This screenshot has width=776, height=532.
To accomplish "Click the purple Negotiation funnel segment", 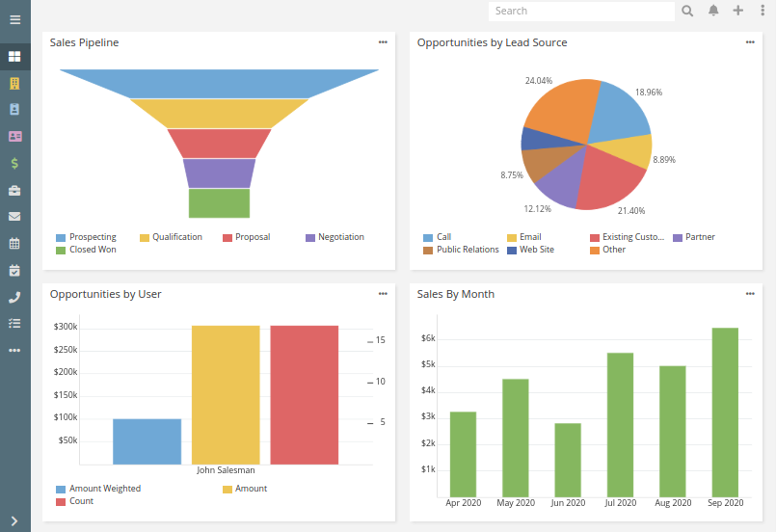I will click(219, 173).
